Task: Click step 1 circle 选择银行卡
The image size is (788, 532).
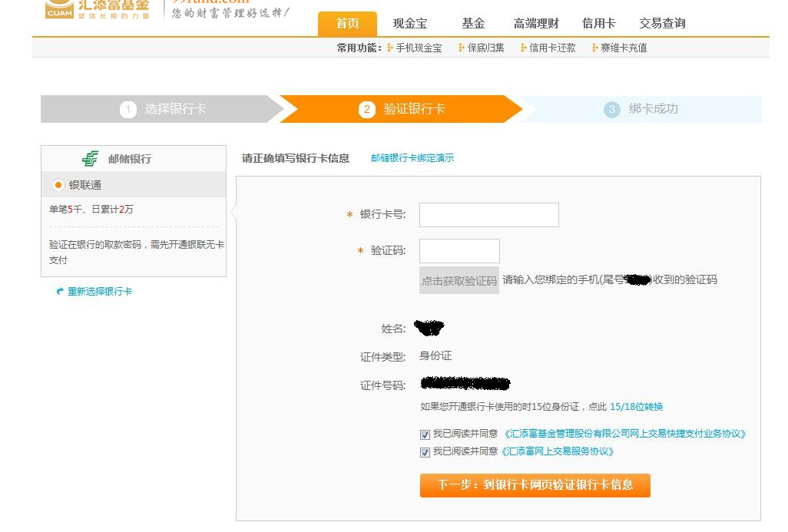Action: [x=128, y=110]
